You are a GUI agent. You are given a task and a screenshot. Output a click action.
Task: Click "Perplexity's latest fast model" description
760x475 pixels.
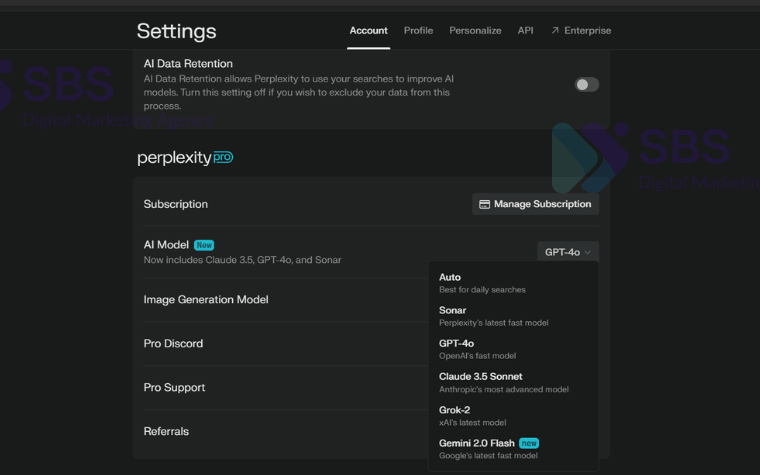coord(493,323)
